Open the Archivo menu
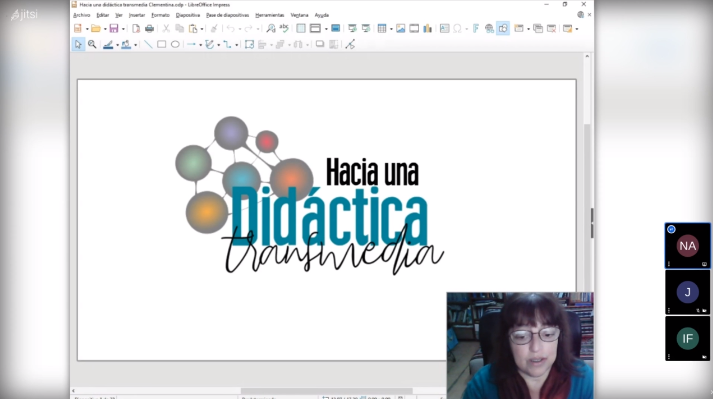Viewport: 713px width, 399px height. pos(82,15)
